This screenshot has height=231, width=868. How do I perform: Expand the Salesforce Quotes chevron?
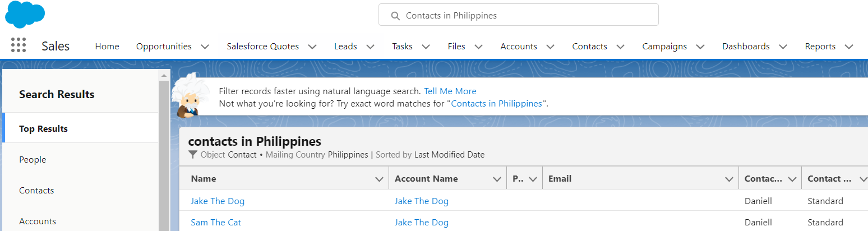(312, 47)
